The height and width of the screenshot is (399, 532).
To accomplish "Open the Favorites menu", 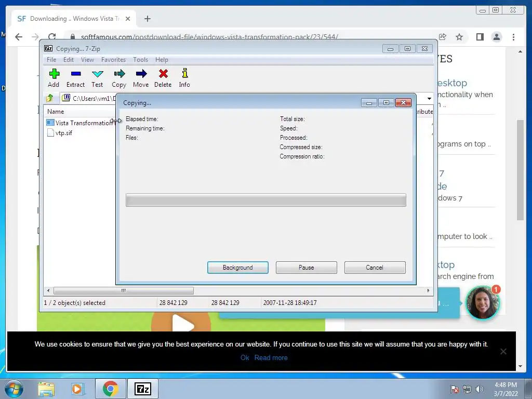I will 113,60.
